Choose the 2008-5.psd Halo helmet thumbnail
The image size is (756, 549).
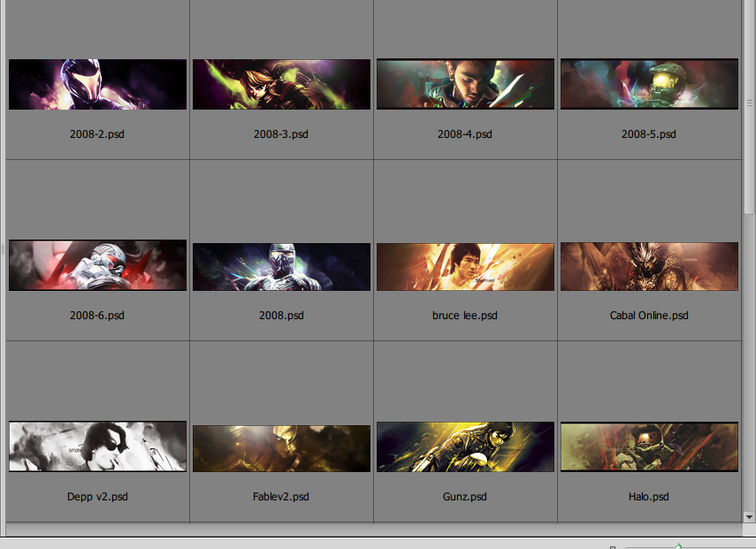tap(649, 84)
